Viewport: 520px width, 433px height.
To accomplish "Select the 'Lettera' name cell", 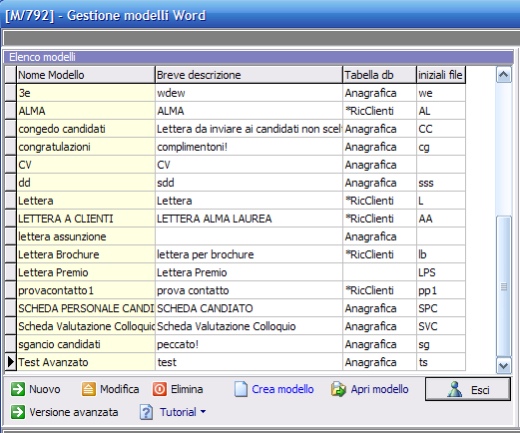I will coord(86,201).
